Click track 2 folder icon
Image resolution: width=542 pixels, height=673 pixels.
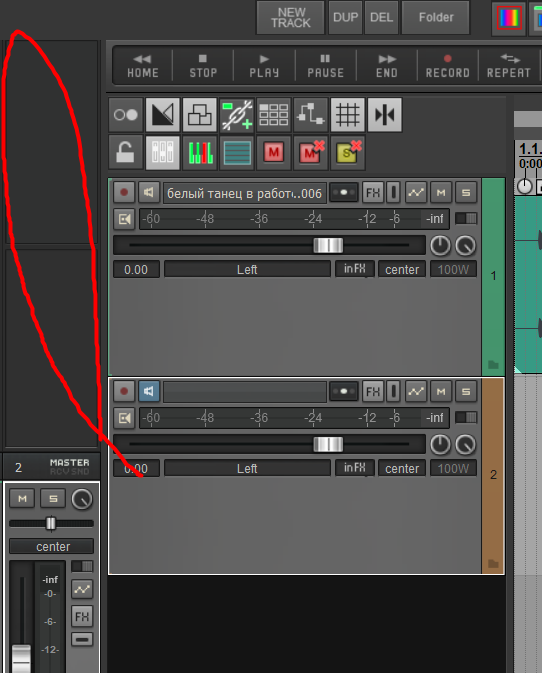pyautogui.click(x=493, y=564)
